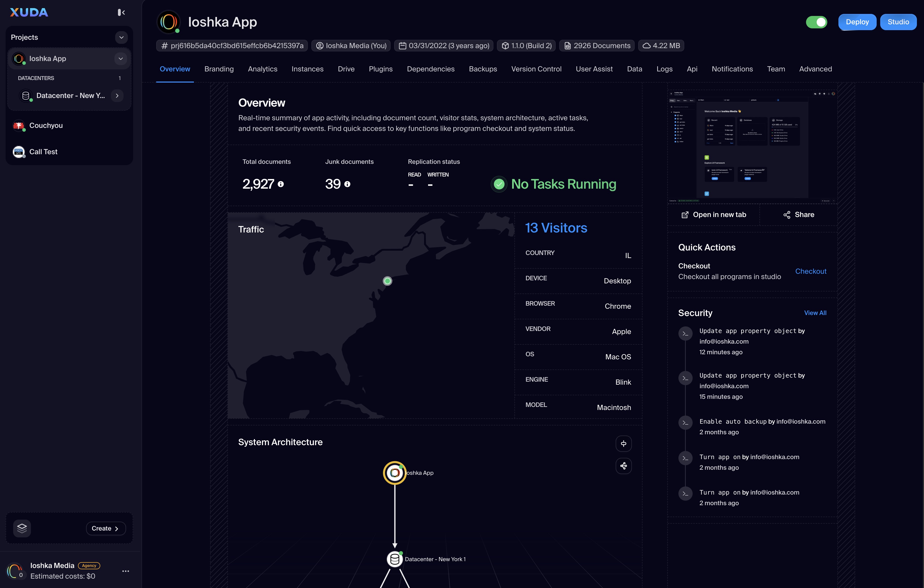Collapse the Projects section chevron
Screen dimensions: 924x588
pos(121,37)
